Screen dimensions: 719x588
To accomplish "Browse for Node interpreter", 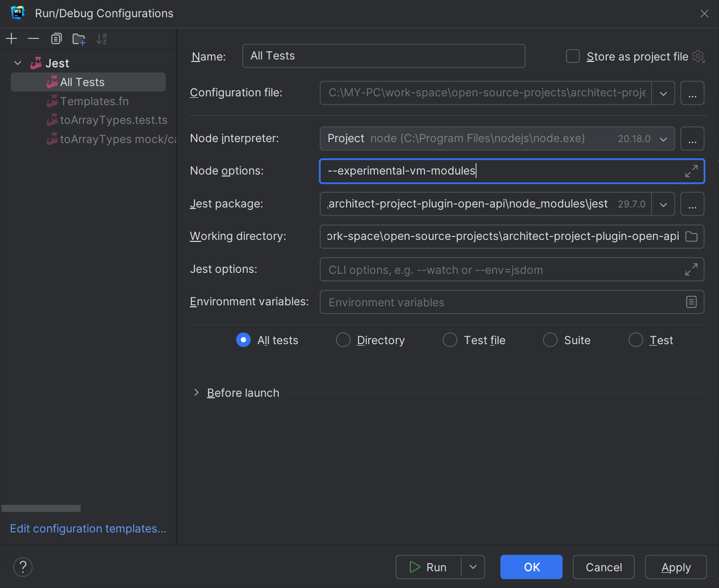I will click(692, 139).
